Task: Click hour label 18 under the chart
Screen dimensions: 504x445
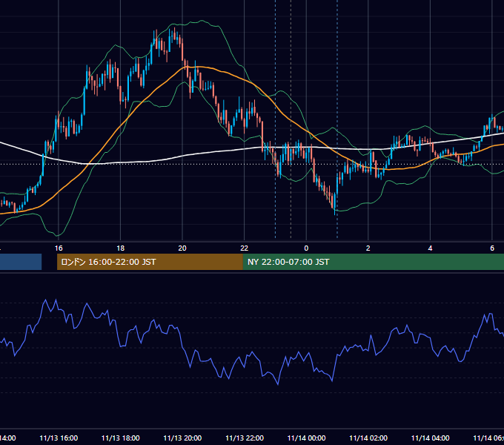Action: (120, 248)
